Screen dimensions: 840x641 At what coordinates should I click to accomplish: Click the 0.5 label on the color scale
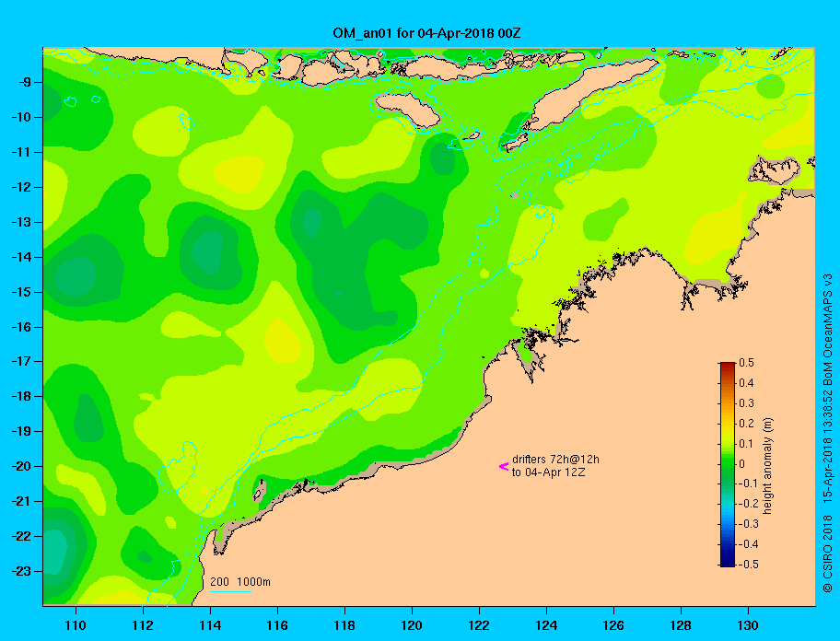746,363
